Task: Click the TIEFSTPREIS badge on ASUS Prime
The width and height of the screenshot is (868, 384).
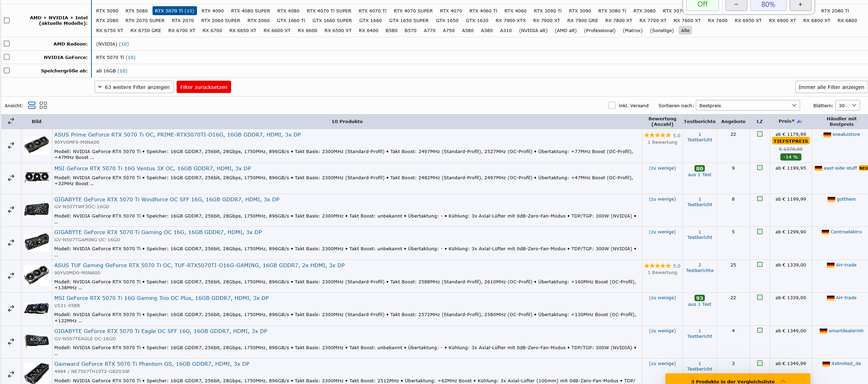Action: coord(791,141)
